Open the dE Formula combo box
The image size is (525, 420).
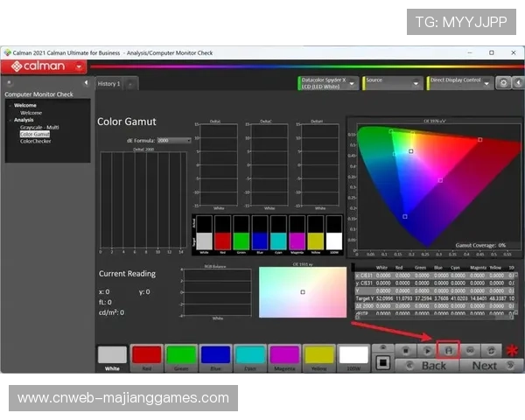(x=175, y=140)
